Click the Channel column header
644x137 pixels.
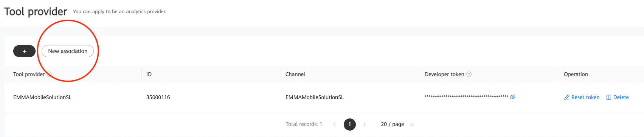pos(295,74)
